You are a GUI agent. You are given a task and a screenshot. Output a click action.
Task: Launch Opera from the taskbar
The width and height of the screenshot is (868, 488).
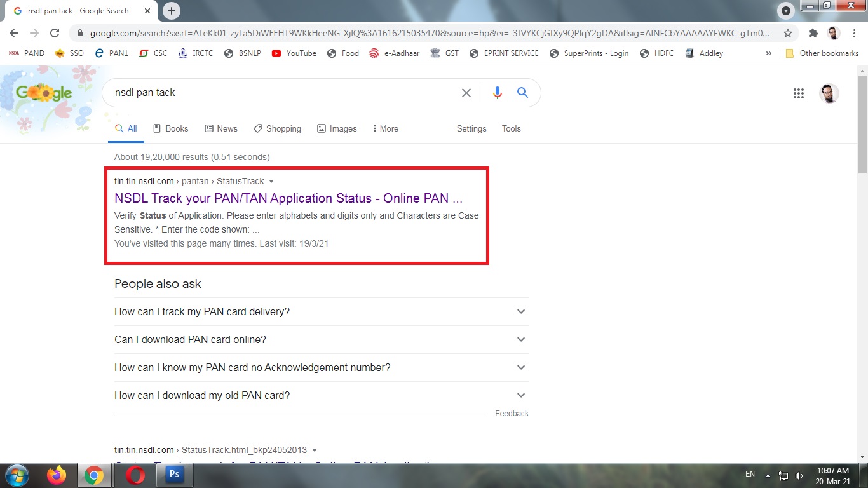coord(134,475)
